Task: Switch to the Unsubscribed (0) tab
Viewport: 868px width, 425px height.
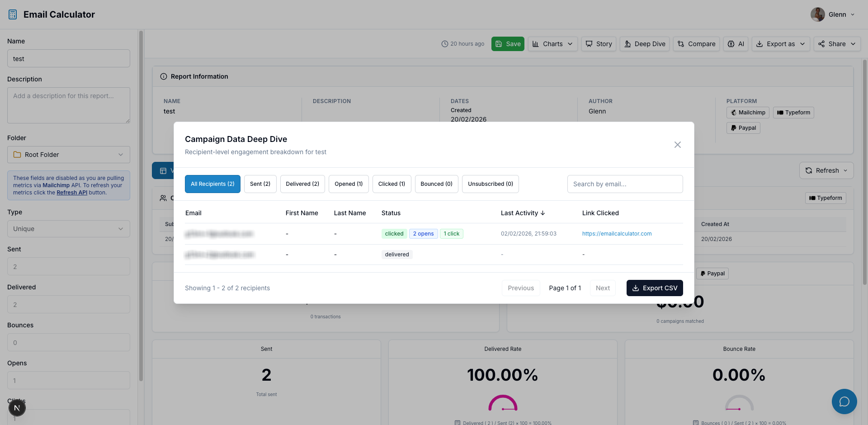Action: tap(490, 184)
